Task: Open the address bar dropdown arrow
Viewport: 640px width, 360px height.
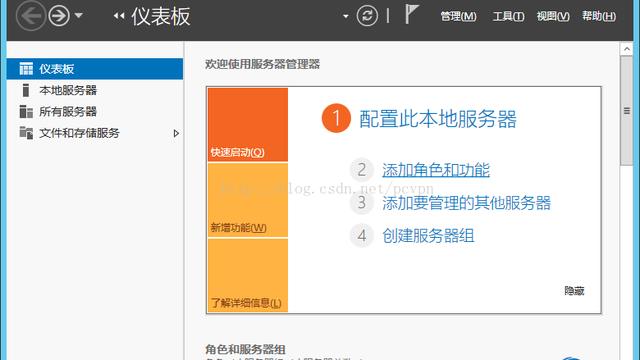Action: tap(346, 16)
